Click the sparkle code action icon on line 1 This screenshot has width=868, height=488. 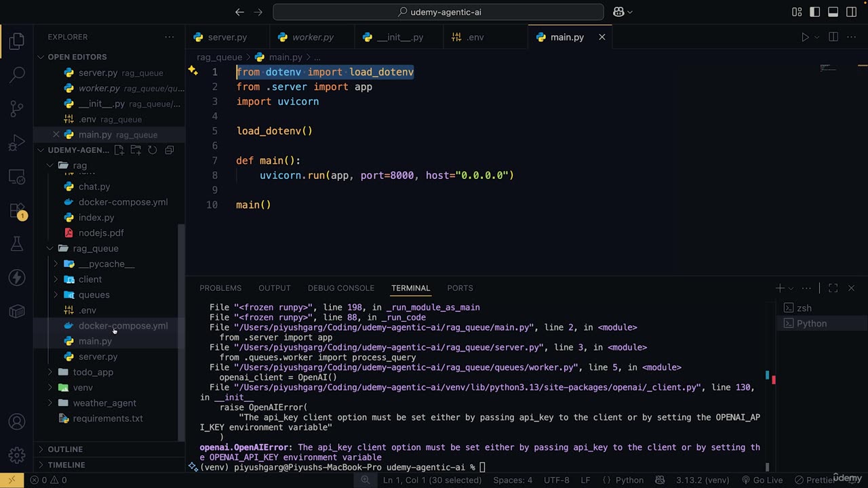pyautogui.click(x=193, y=71)
